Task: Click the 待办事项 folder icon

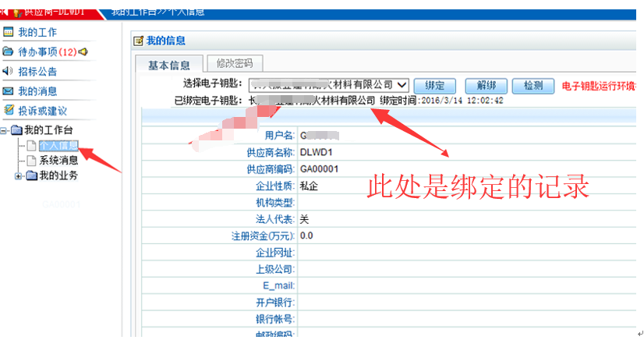Action: pos(9,52)
